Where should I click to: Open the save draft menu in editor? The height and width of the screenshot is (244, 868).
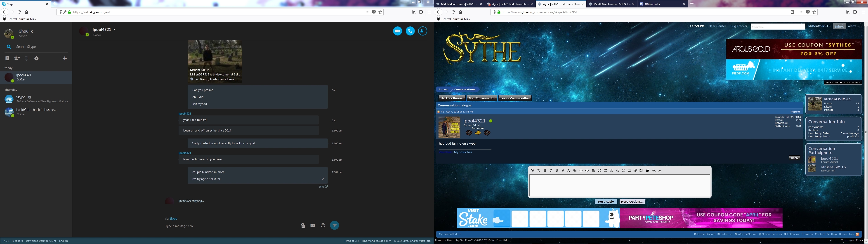(648, 171)
